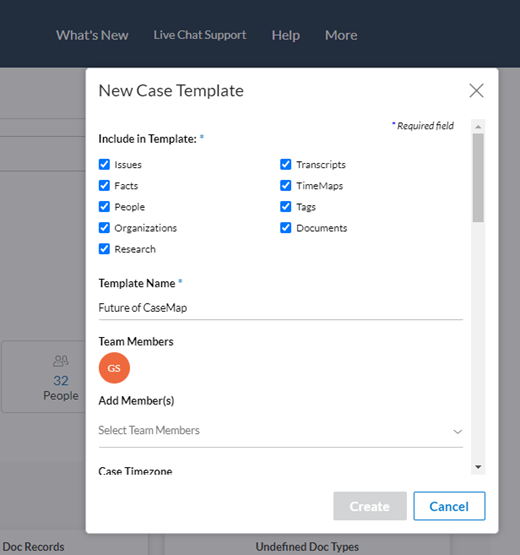The width and height of the screenshot is (520, 555).
Task: Uncheck the Issues checkbox
Action: tap(104, 164)
